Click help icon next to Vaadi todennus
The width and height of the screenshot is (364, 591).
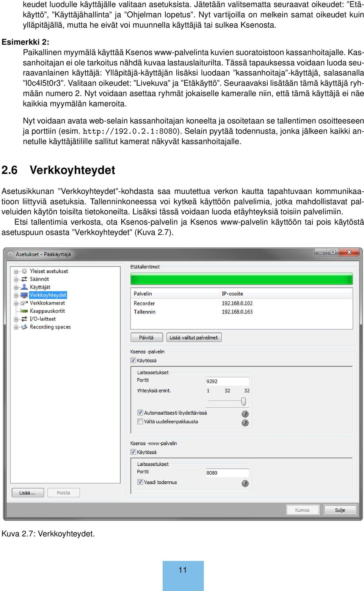(245, 484)
